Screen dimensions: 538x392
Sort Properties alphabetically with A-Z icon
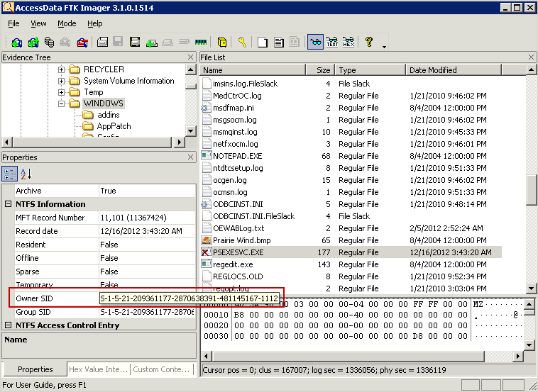point(26,174)
